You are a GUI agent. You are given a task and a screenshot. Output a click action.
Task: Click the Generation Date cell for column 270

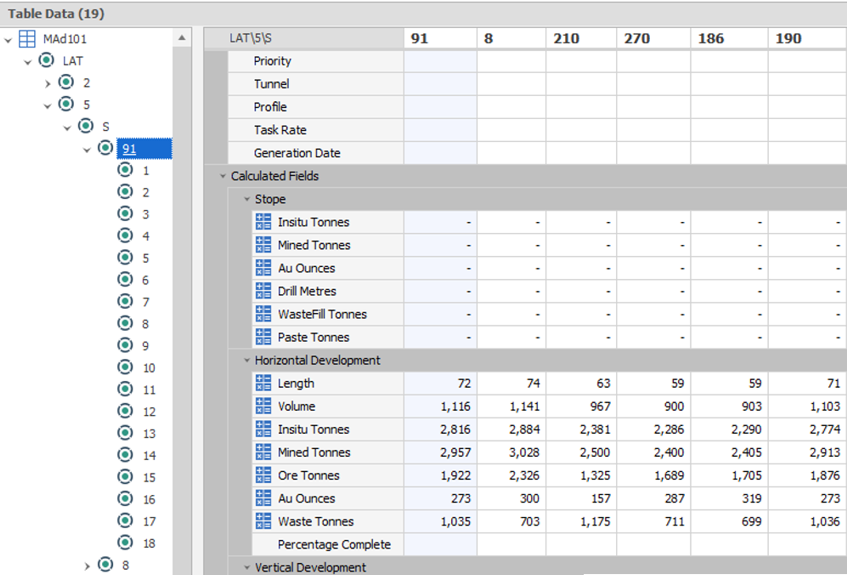[x=654, y=153]
